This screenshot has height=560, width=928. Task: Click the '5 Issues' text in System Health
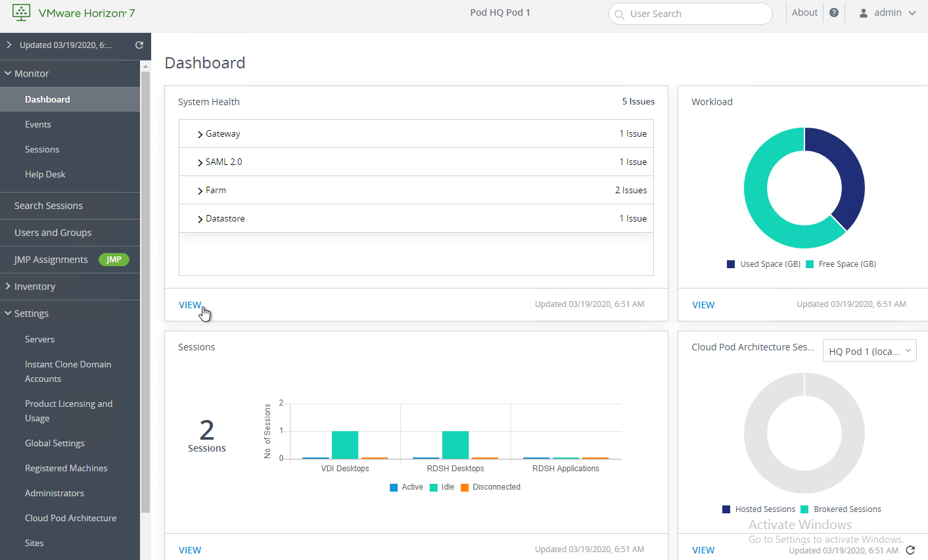pos(638,102)
